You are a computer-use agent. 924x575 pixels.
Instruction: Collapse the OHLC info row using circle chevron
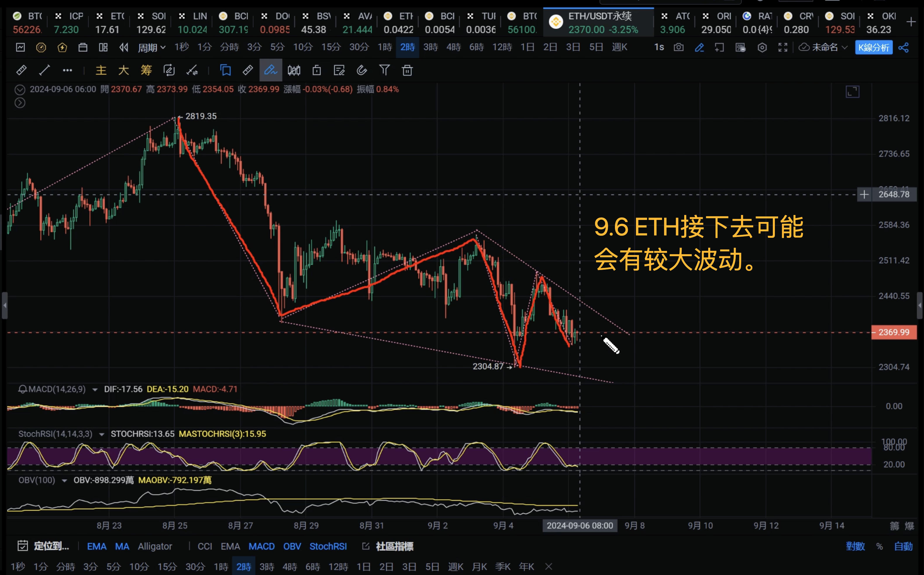(20, 90)
